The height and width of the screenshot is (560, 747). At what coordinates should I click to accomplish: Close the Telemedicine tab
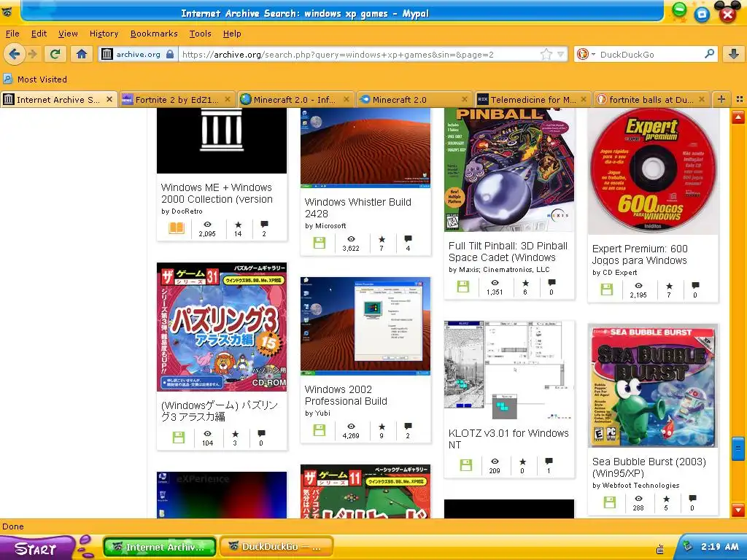coord(583,99)
